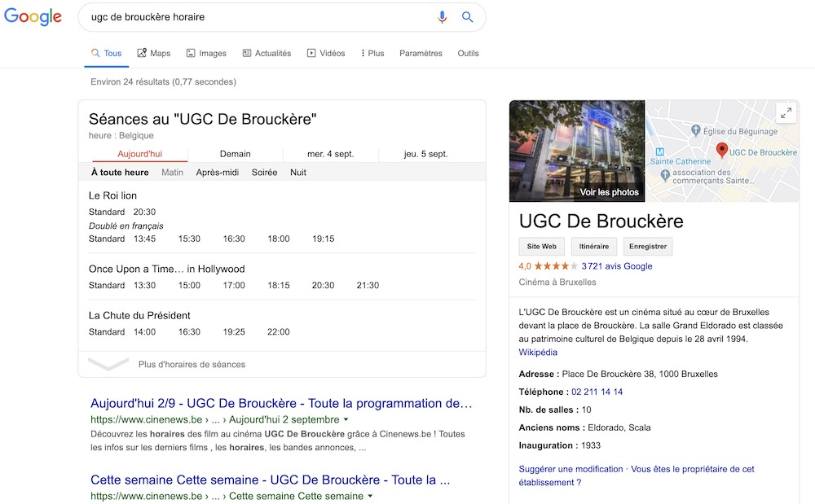Click the Sainte Catherine metro icon on map
This screenshot has width=815, height=504.
point(659,152)
